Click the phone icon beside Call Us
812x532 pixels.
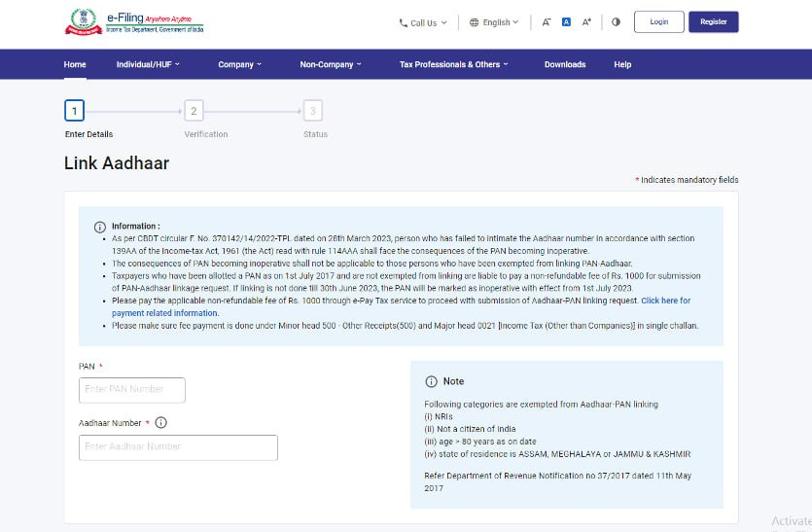pyautogui.click(x=403, y=22)
